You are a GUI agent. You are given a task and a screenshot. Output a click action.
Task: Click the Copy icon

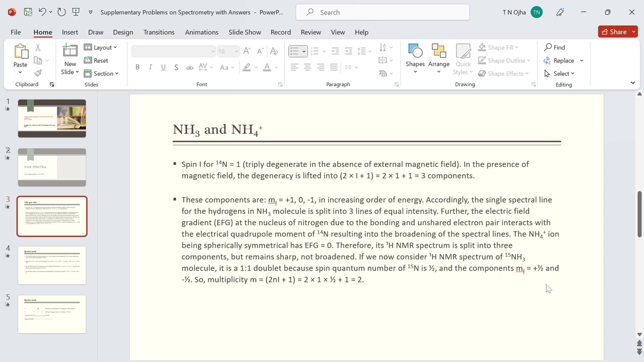click(x=38, y=60)
